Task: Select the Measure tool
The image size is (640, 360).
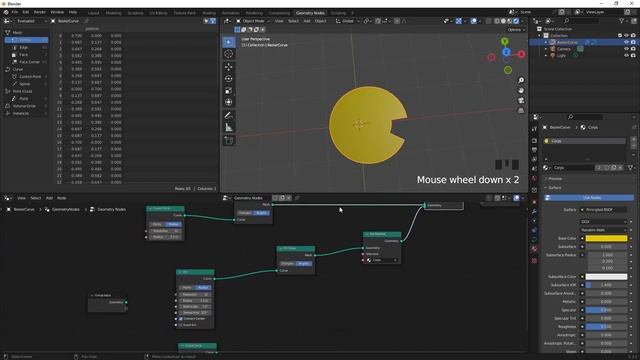Action: click(229, 127)
